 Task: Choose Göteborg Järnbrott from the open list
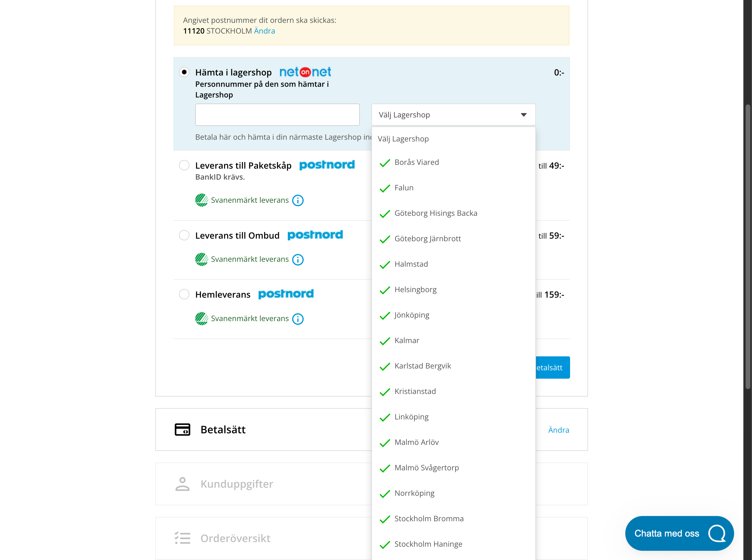point(427,239)
